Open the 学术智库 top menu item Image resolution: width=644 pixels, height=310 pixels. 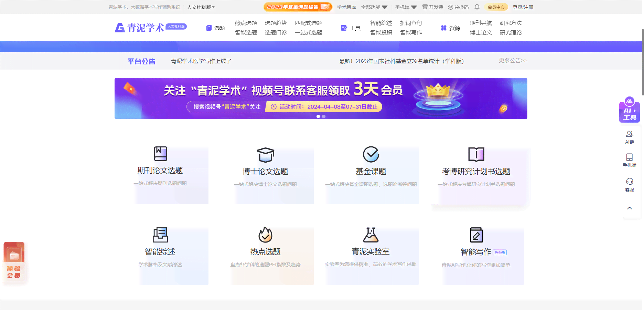[346, 7]
